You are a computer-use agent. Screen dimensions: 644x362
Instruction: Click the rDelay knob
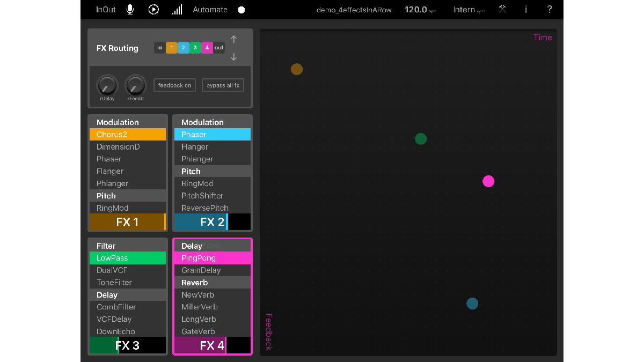(x=107, y=85)
